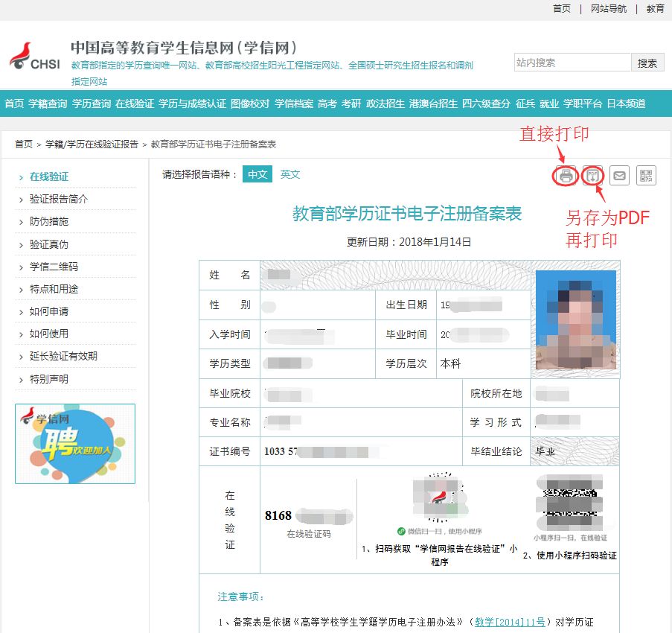The height and width of the screenshot is (633, 672).
Task: Click the print icon above the report
Action: pyautogui.click(x=566, y=176)
